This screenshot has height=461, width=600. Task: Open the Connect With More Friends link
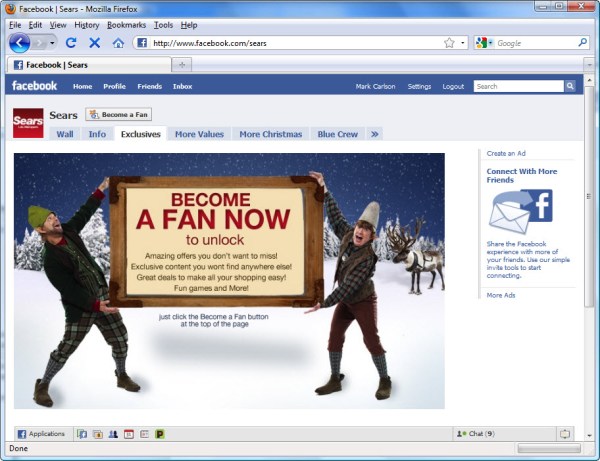click(522, 176)
